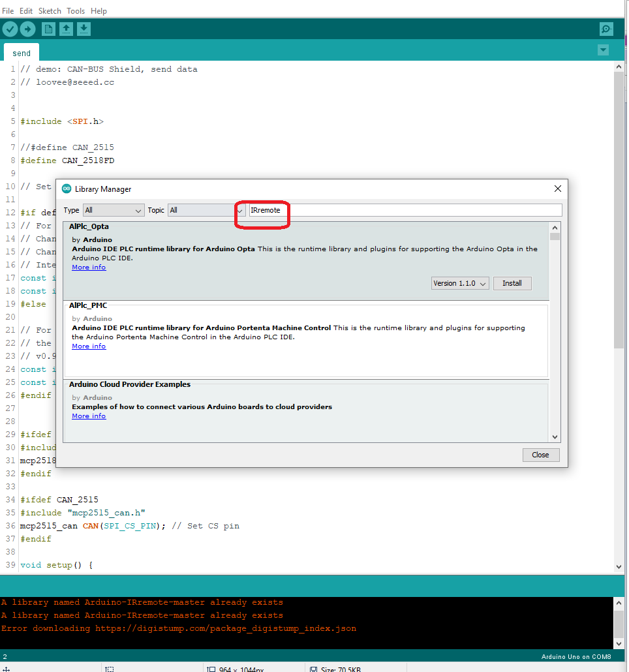Open More info link for AlPlc_PMC
This screenshot has width=629, height=672.
[x=89, y=346]
